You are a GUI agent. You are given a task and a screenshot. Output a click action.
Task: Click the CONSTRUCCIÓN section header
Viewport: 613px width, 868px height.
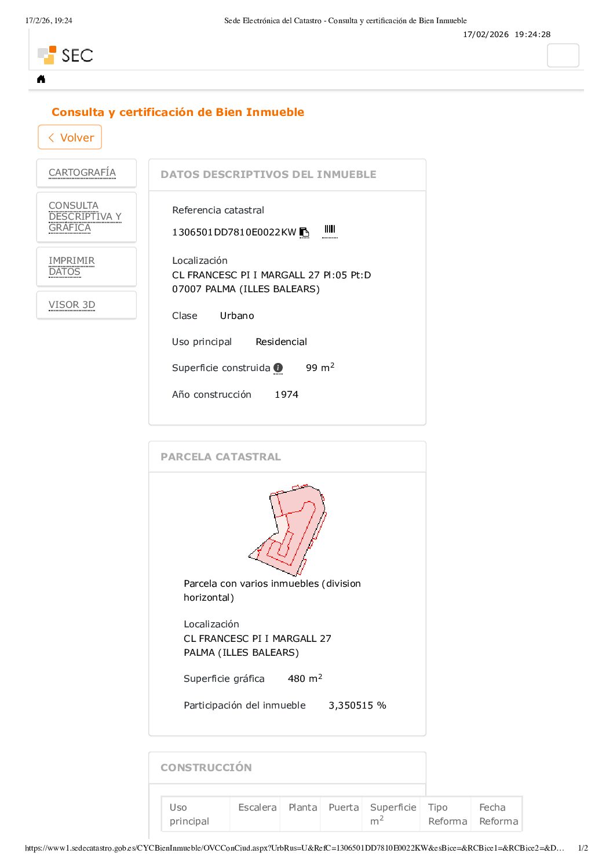point(206,768)
